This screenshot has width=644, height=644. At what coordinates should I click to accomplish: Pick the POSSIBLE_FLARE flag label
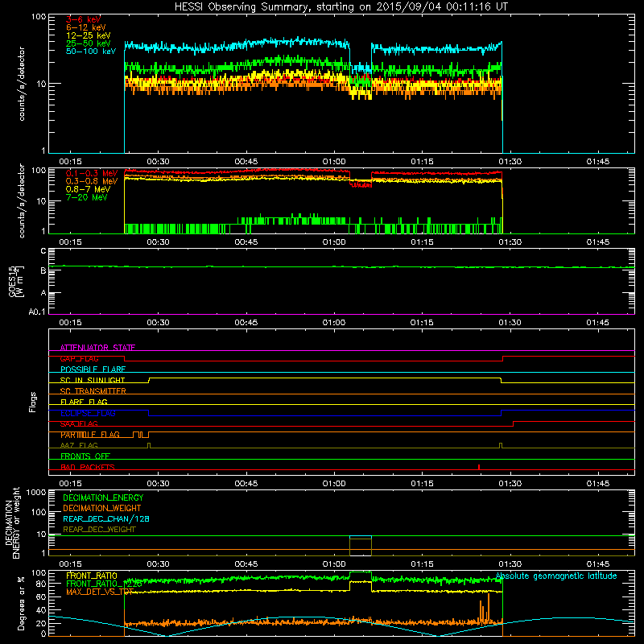coord(93,369)
